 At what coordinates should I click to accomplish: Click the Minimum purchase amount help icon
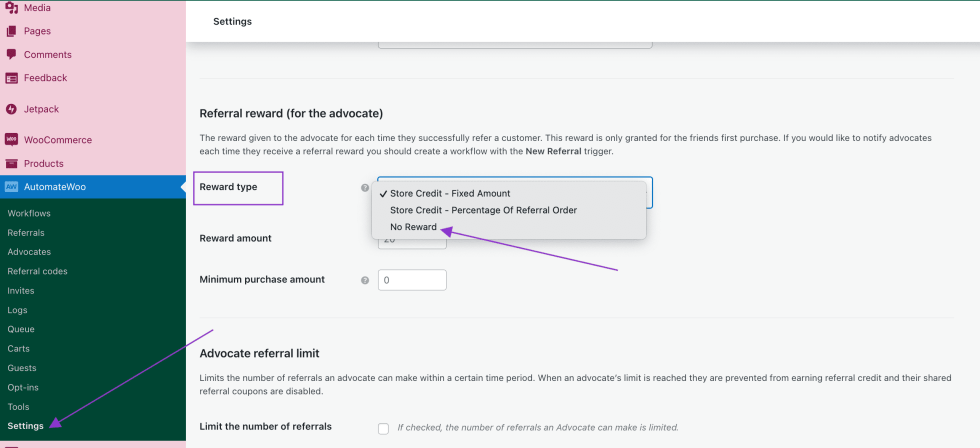point(365,280)
